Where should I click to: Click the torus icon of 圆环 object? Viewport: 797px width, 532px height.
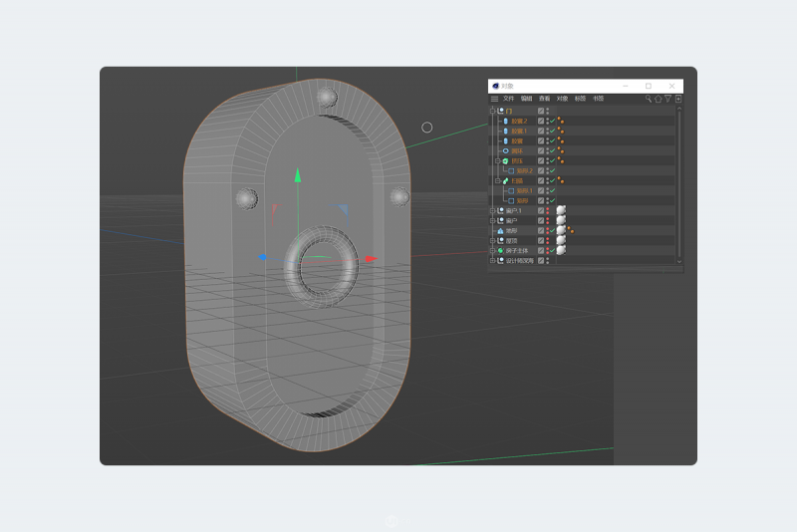click(505, 150)
